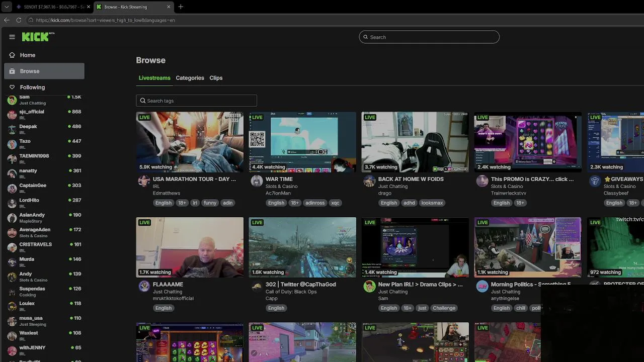Click Edmatthews channel avatar

144,181
